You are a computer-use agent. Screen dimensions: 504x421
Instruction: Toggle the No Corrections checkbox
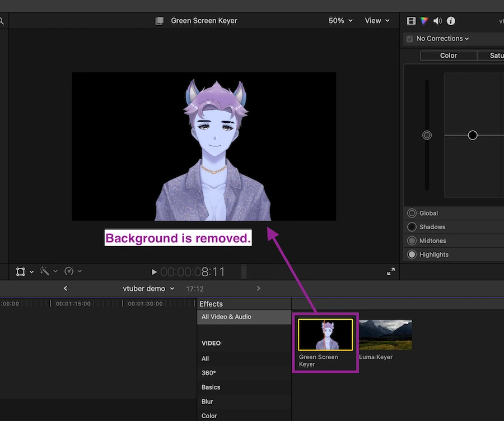tap(409, 39)
